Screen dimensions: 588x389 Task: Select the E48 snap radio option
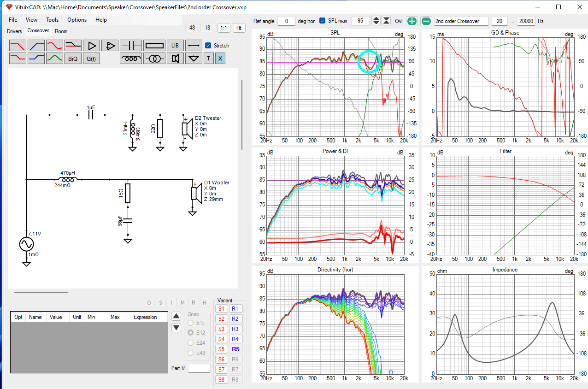point(191,353)
